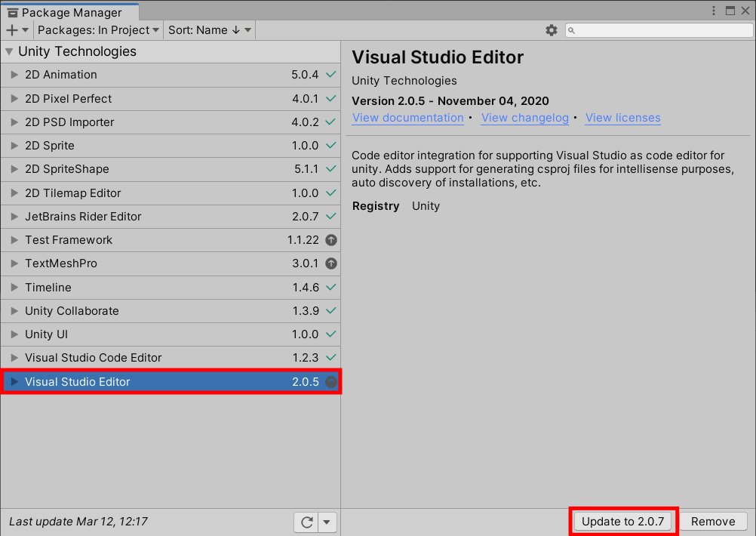Viewport: 756px width, 536px height.
Task: Select the Timeline package label
Action: click(x=48, y=287)
